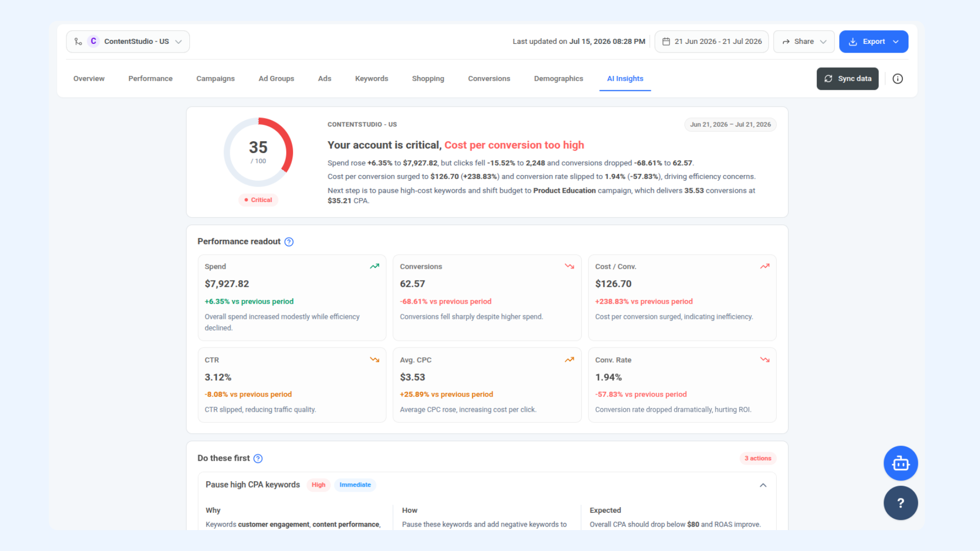980x551 pixels.
Task: Click the Product Education campaign mention
Action: [565, 190]
